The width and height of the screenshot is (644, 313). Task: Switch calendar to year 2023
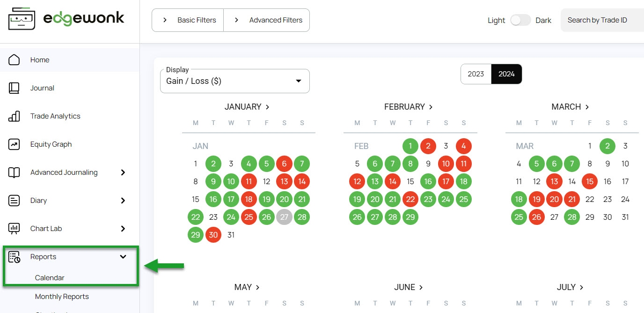coord(476,74)
